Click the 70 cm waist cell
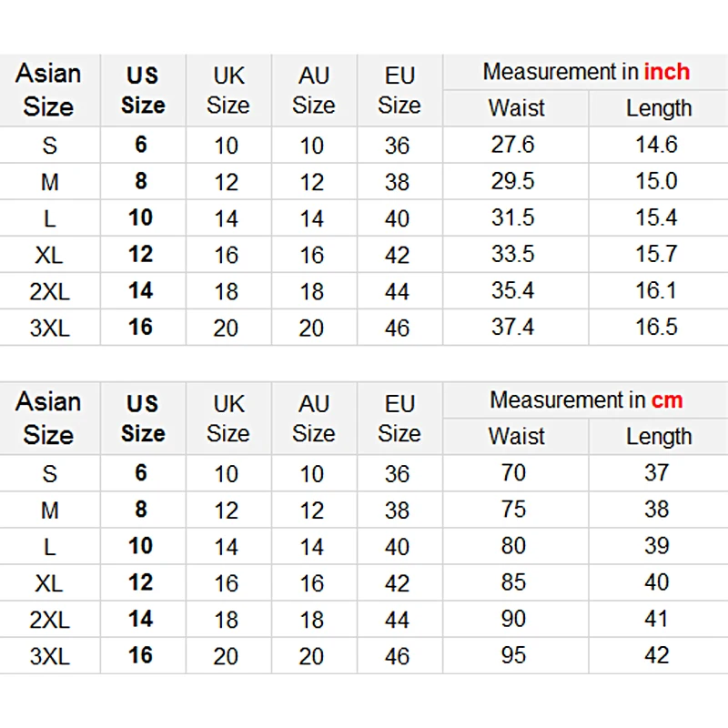The height and width of the screenshot is (728, 728). [513, 473]
